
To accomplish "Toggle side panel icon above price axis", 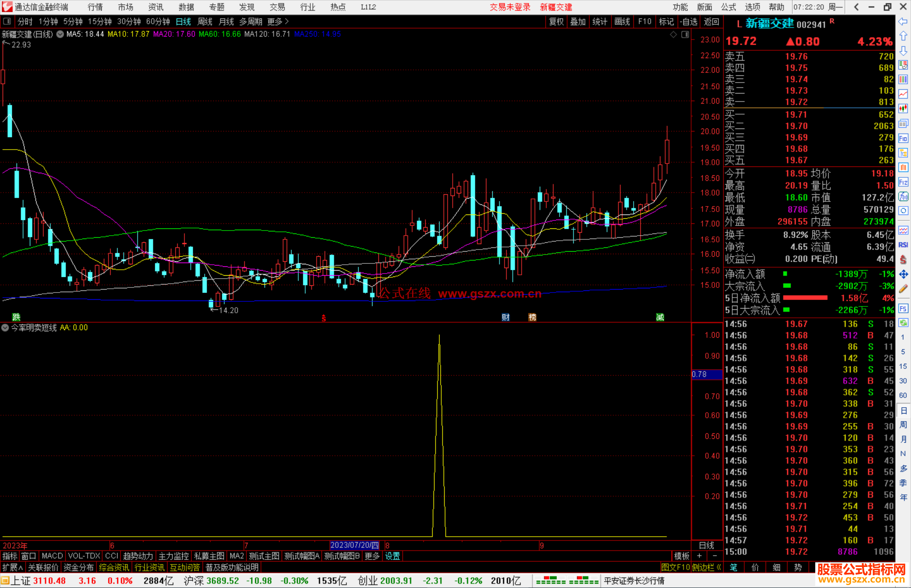I will 685,35.
